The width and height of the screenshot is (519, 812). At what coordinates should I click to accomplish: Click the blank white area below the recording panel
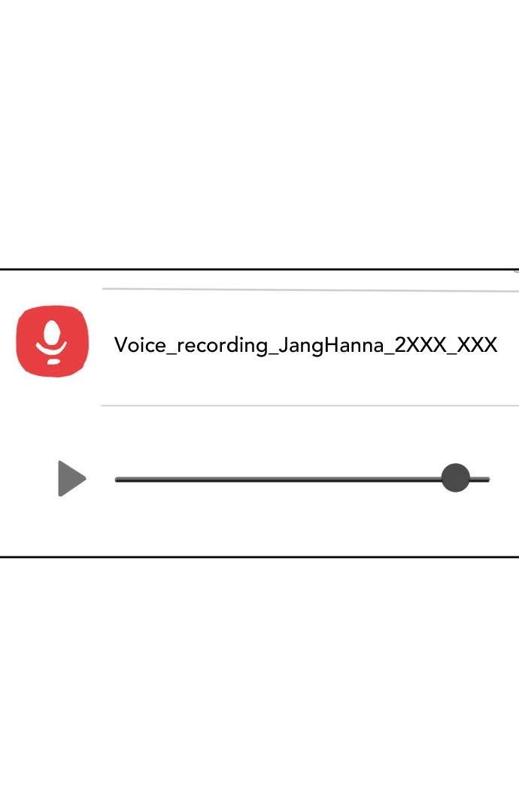pos(259,685)
